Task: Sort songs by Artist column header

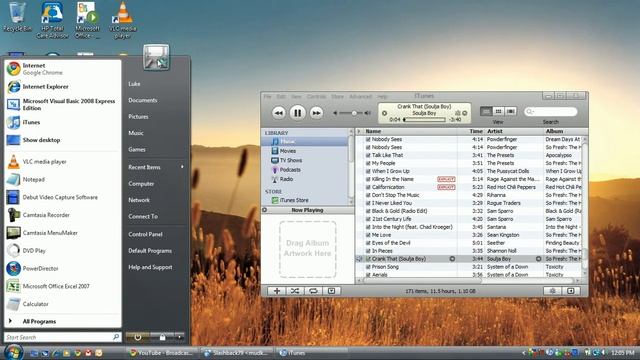Action: pos(514,131)
